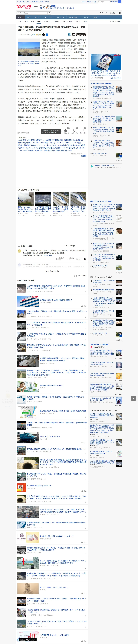Share the article on Facebook
This screenshot has height=644, width=138.
pyautogui.click(x=47, y=35)
